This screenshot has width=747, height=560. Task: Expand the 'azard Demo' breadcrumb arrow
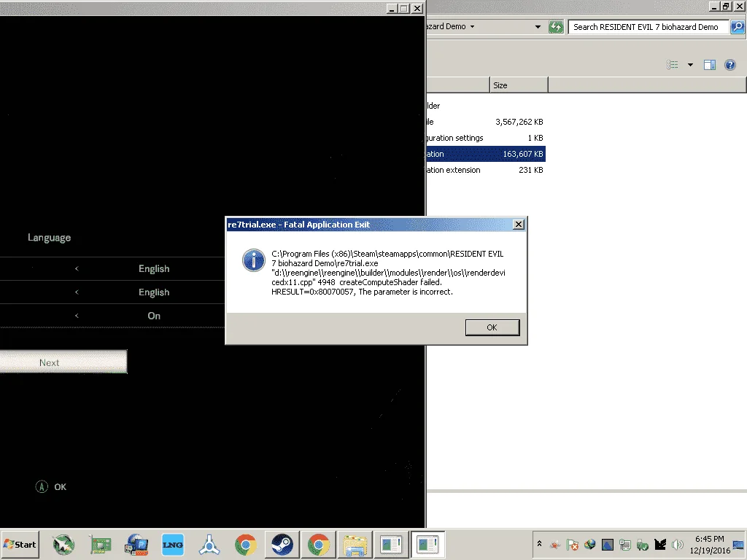coord(472,27)
